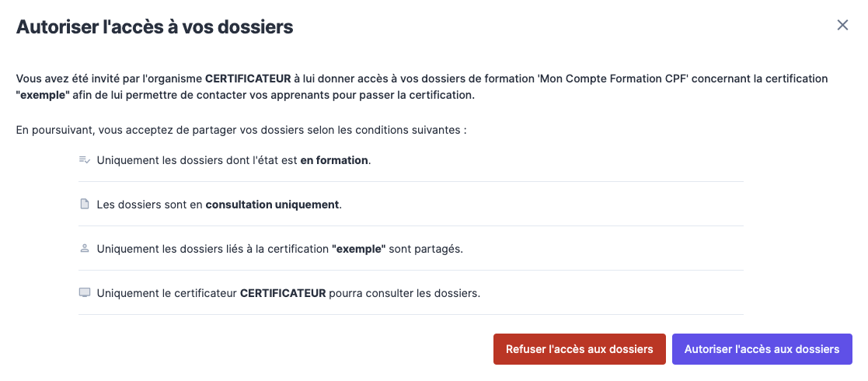Click 'Les dossiers sont en' text
Viewport: 868px width, 381px height.
coord(149,205)
